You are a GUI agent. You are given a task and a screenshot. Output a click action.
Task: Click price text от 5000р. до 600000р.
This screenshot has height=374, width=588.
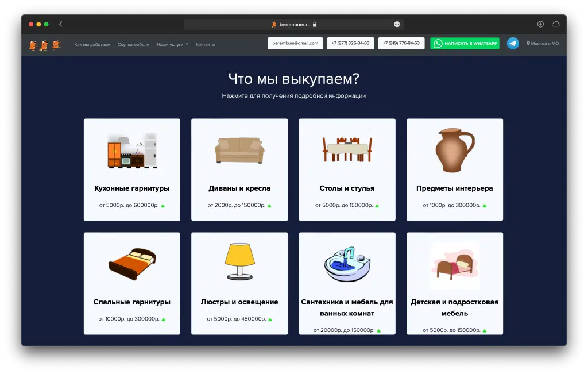click(x=129, y=205)
